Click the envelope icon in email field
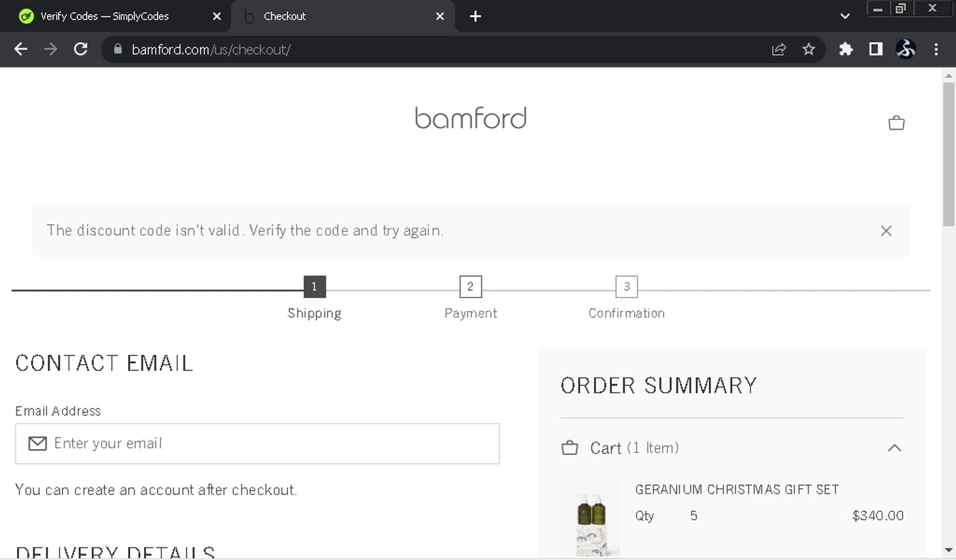The width and height of the screenshot is (956, 560). [x=38, y=443]
